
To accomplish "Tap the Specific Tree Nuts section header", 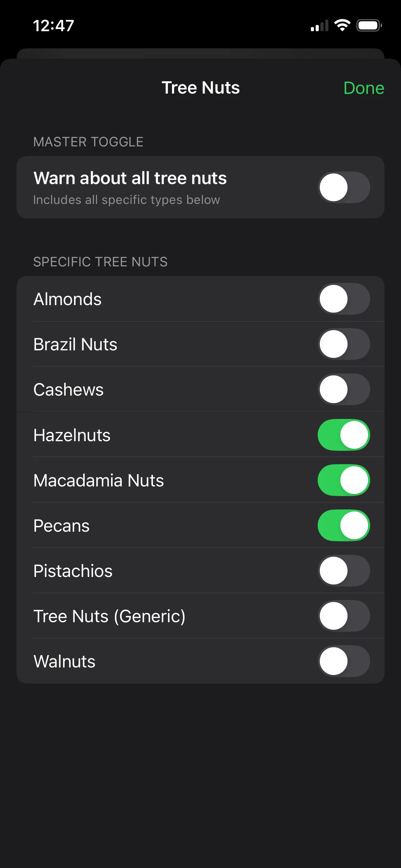I will 100,262.
